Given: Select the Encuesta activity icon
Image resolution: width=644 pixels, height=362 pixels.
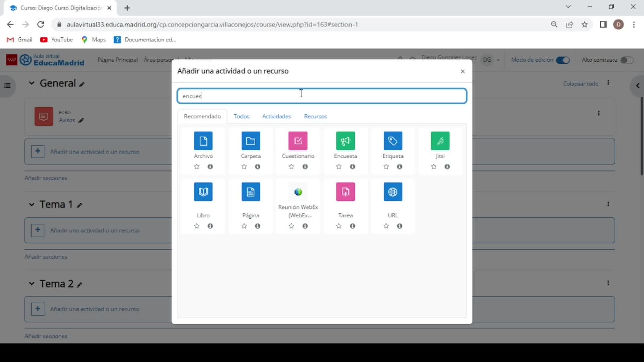Looking at the screenshot, I should click(x=345, y=141).
